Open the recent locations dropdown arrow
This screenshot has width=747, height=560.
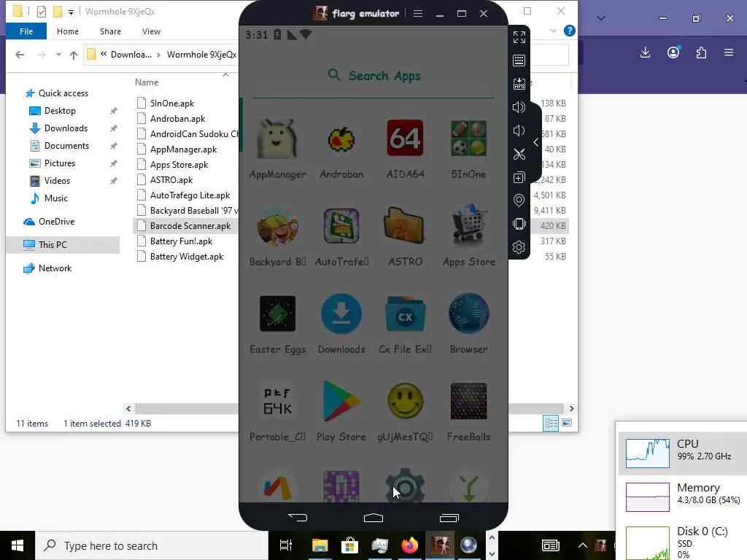(58, 55)
